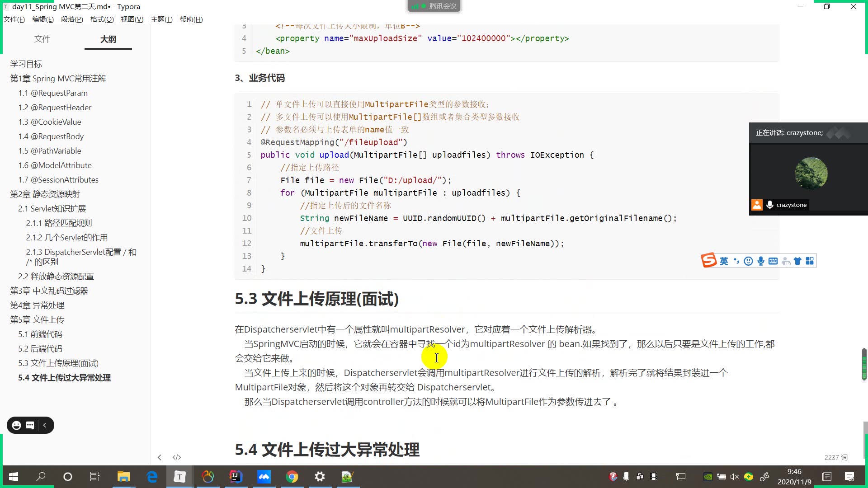Open the 段落(P) menu
868x488 pixels.
(x=72, y=19)
